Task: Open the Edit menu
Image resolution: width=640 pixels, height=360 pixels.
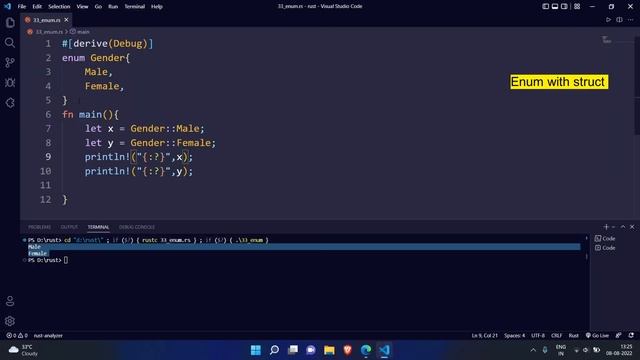Action: tap(37, 7)
